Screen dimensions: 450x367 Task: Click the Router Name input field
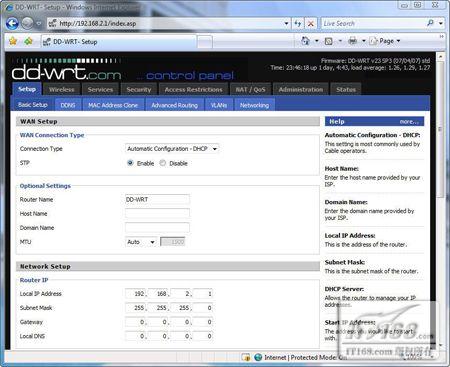coord(157,199)
